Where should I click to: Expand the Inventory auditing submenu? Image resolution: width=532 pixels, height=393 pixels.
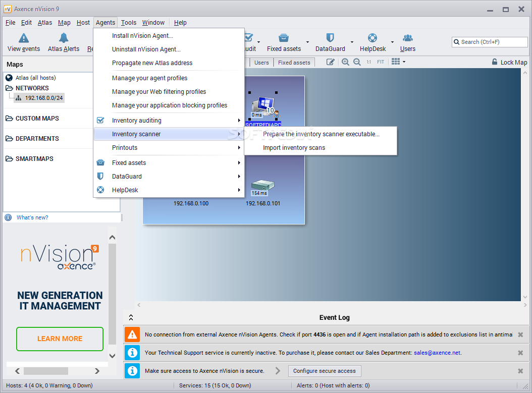239,121
